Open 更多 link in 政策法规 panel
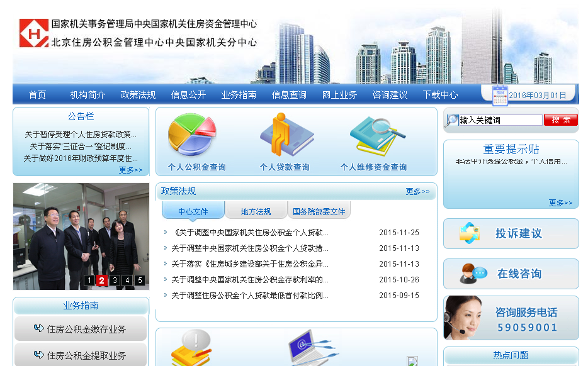 pos(417,191)
